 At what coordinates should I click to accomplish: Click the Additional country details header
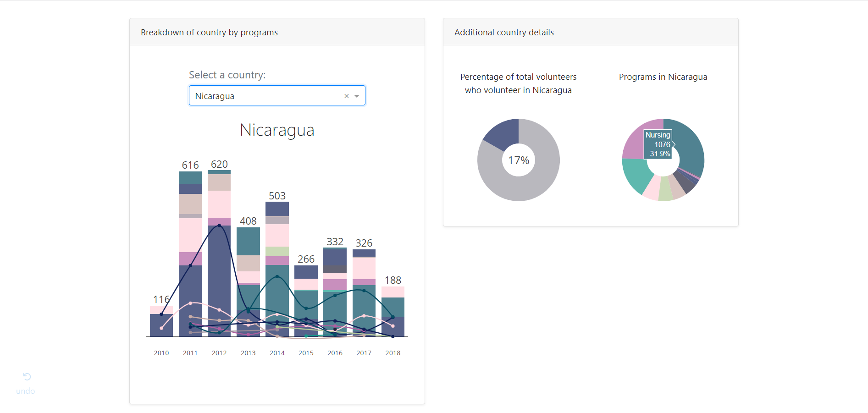[x=503, y=32]
